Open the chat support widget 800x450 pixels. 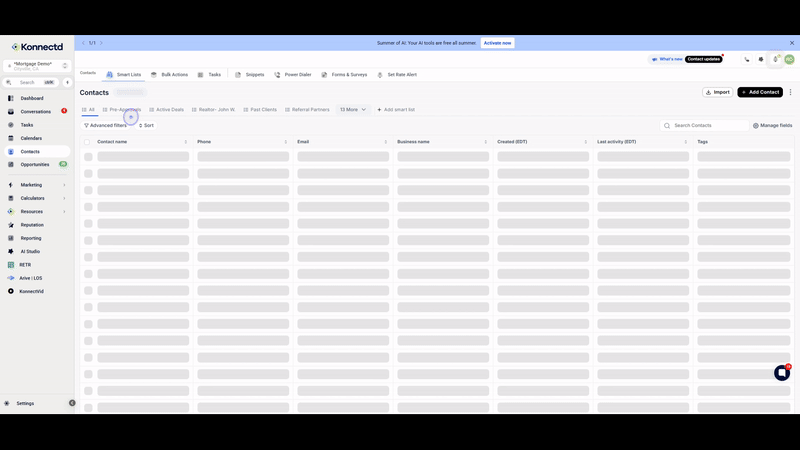click(782, 373)
